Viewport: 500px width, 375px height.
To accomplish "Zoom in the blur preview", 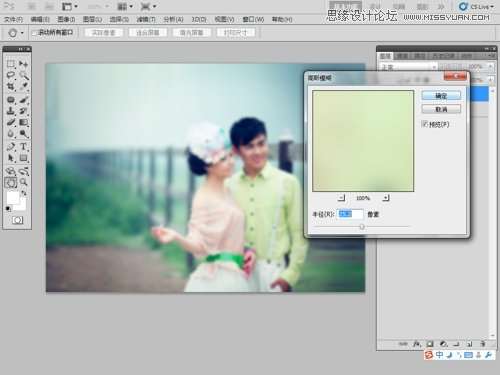I will [x=386, y=198].
